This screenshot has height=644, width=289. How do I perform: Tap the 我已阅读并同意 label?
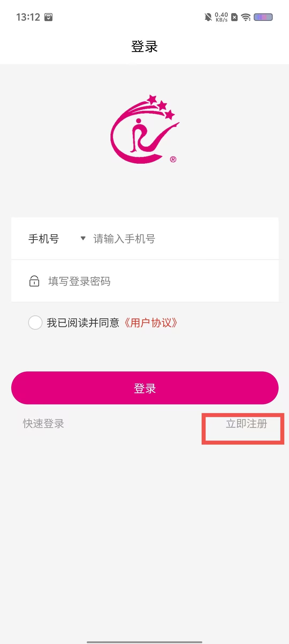point(83,323)
